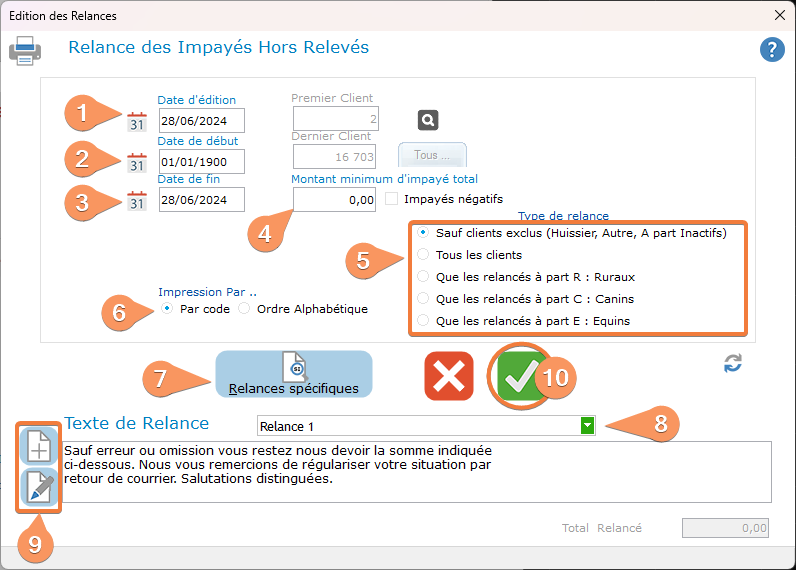This screenshot has height=570, width=796.
Task: Click the Premier Client field
Action: coord(336,118)
